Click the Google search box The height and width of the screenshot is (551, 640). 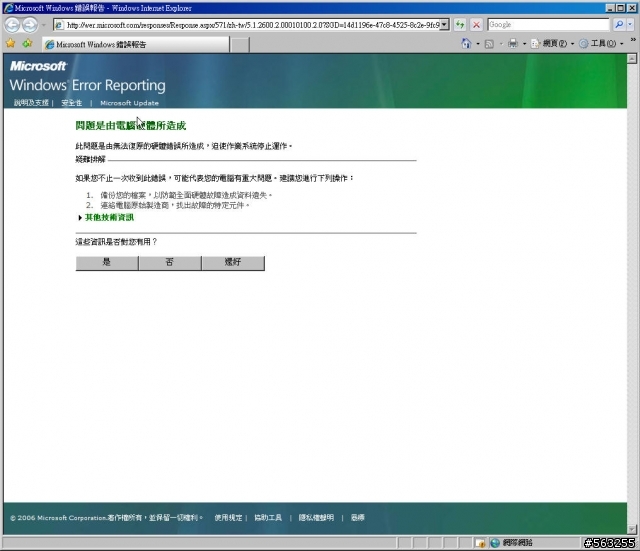pyautogui.click(x=548, y=24)
